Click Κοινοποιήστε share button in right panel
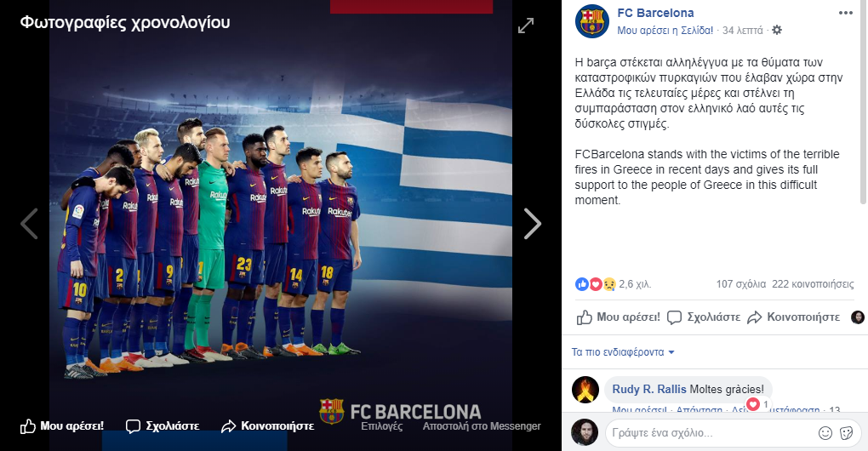The height and width of the screenshot is (451, 868). [x=793, y=317]
